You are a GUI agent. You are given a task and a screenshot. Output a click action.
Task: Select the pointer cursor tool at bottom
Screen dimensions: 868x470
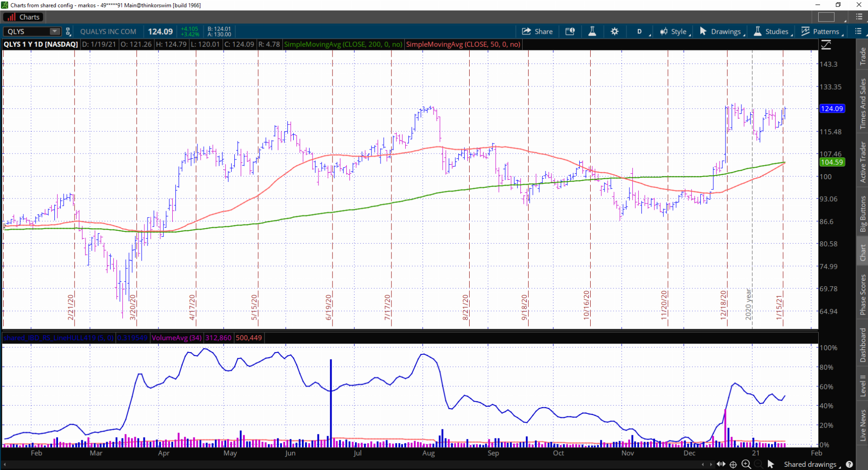tap(771, 464)
